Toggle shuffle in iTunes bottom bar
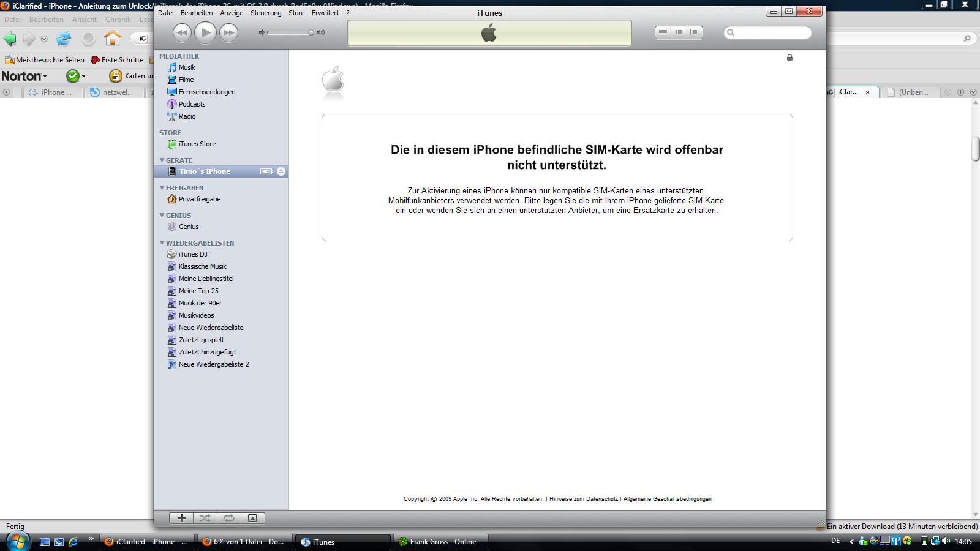 coord(205,518)
